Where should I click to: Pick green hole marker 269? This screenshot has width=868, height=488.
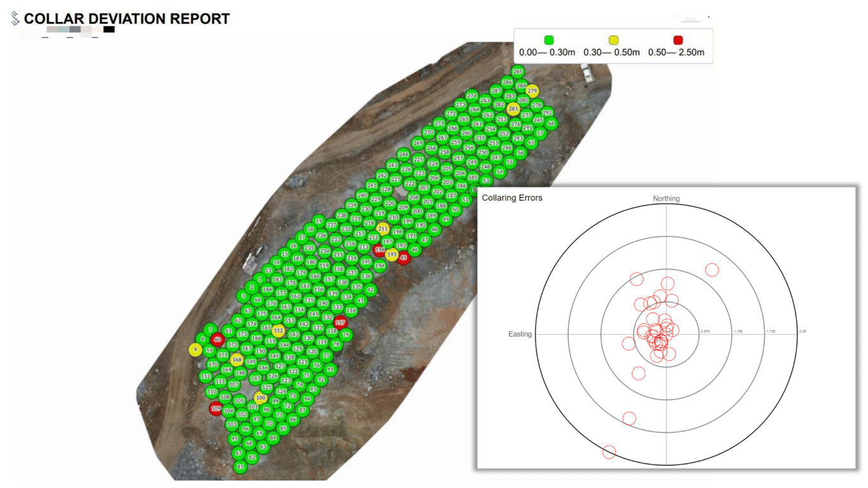[417, 144]
